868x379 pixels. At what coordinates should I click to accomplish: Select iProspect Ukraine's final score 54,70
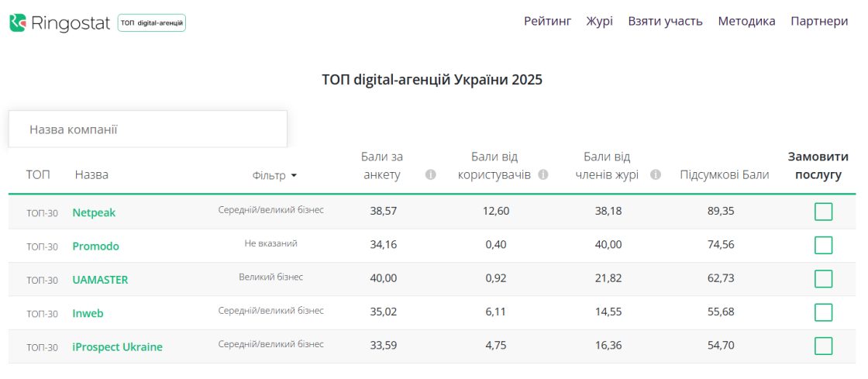(721, 346)
